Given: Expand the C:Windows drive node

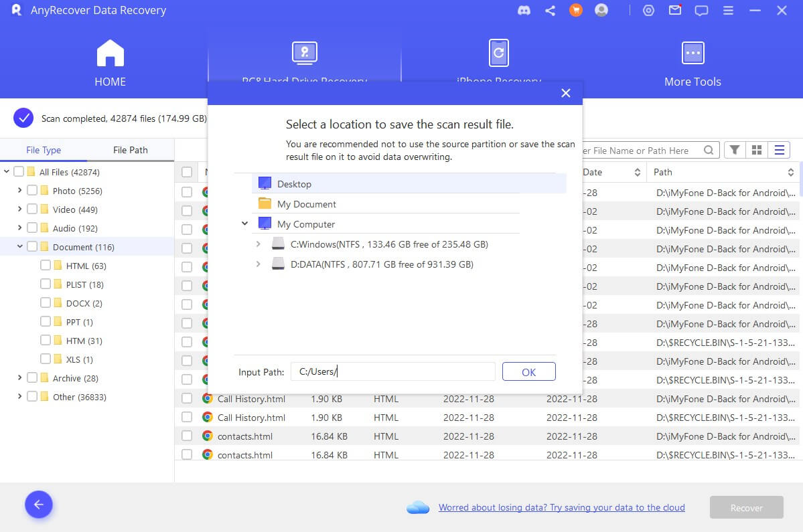Looking at the screenshot, I should coord(259,244).
